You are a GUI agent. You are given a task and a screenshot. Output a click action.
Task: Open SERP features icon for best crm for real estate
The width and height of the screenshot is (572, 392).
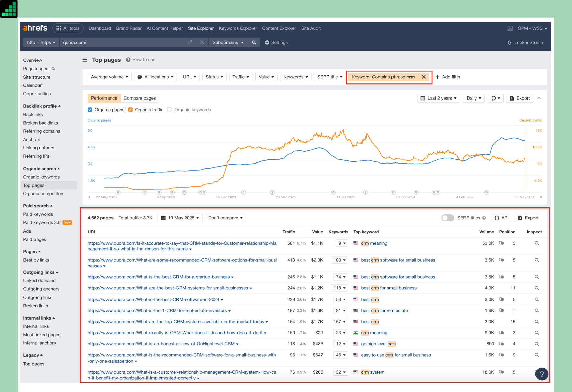501,311
